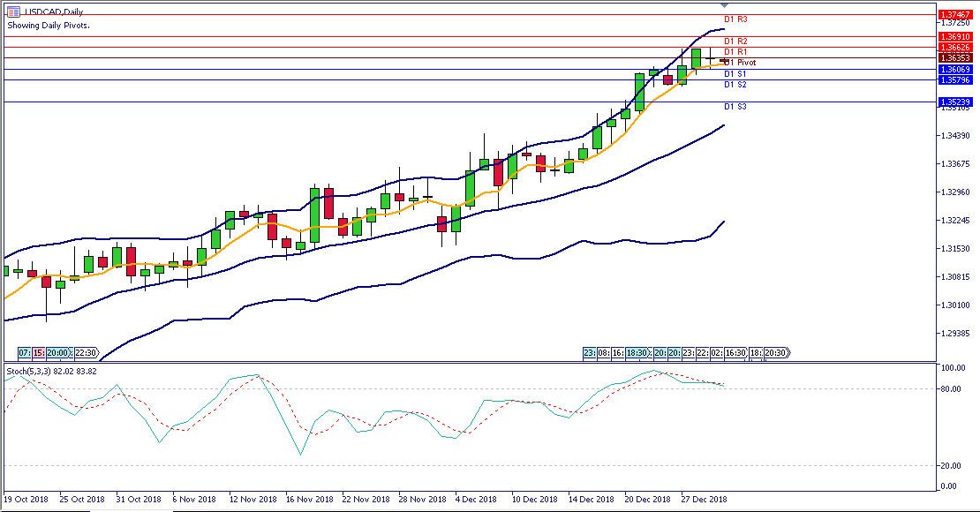Open the 16:30 news event marker
980x512 pixels.
tap(735, 351)
